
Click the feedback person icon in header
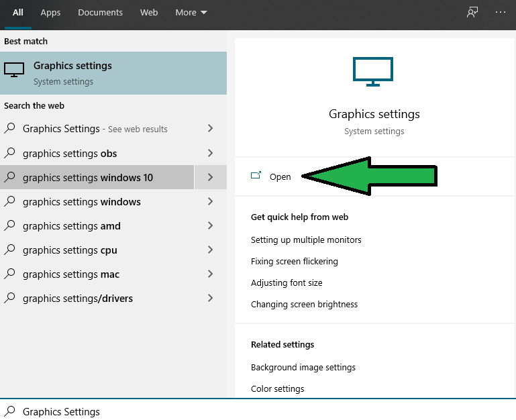pyautogui.click(x=472, y=13)
